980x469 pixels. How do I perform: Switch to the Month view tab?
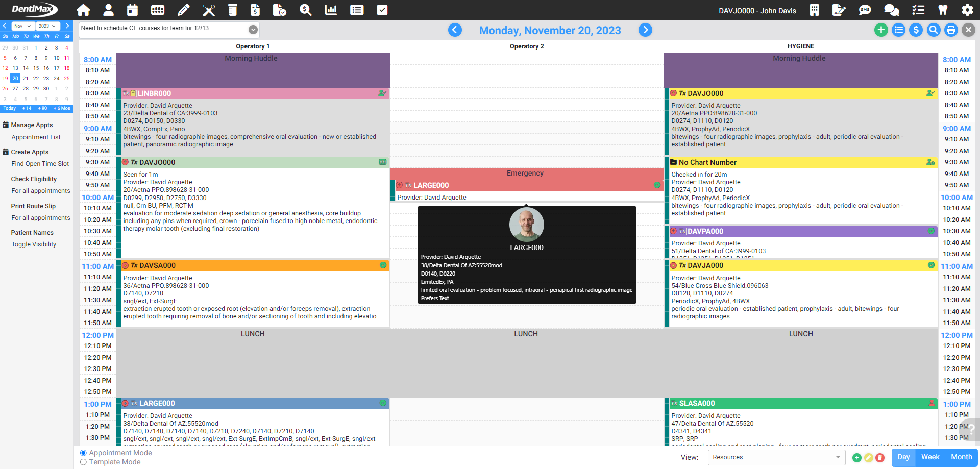click(961, 457)
